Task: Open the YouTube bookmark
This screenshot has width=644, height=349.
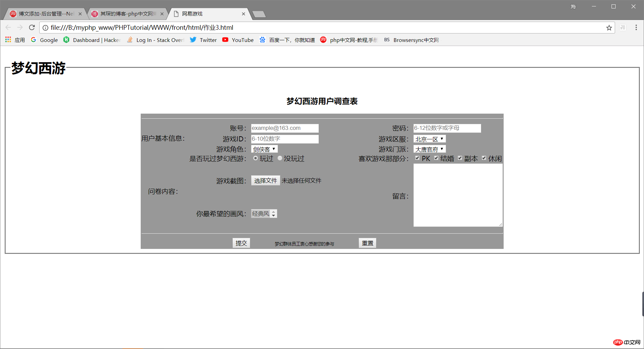Action: click(x=238, y=40)
